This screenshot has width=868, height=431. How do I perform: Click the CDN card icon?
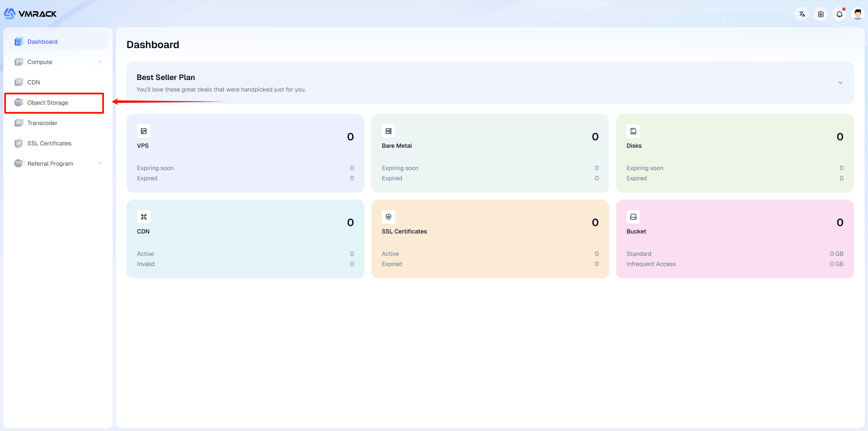coord(144,217)
